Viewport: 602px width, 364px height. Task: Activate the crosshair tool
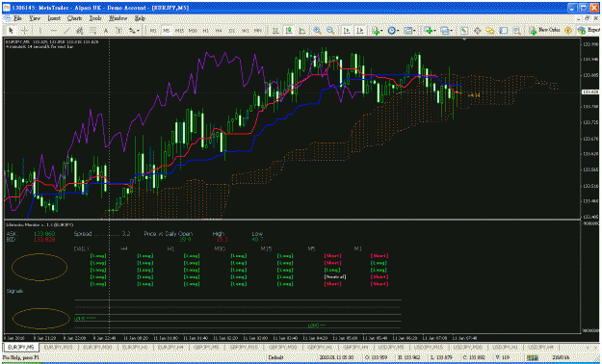[24, 31]
